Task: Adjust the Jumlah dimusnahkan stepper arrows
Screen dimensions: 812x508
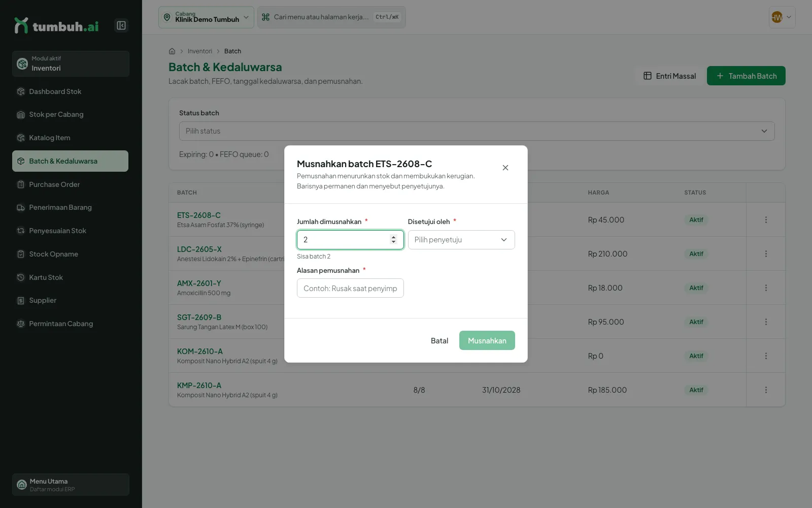Action: click(393, 240)
